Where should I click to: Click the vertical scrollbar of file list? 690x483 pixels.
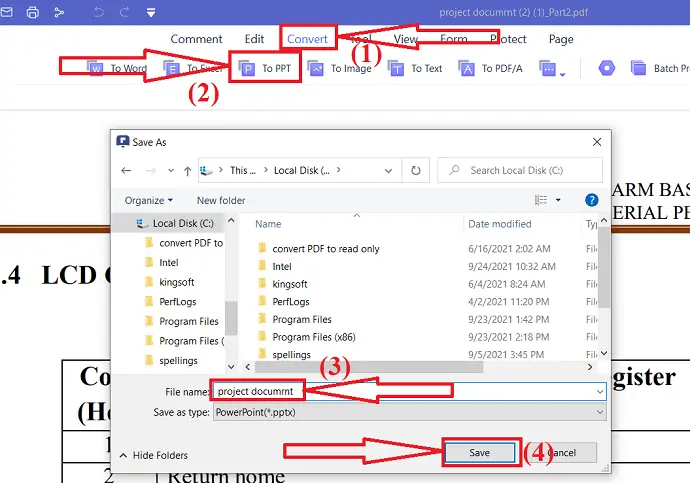click(x=604, y=267)
